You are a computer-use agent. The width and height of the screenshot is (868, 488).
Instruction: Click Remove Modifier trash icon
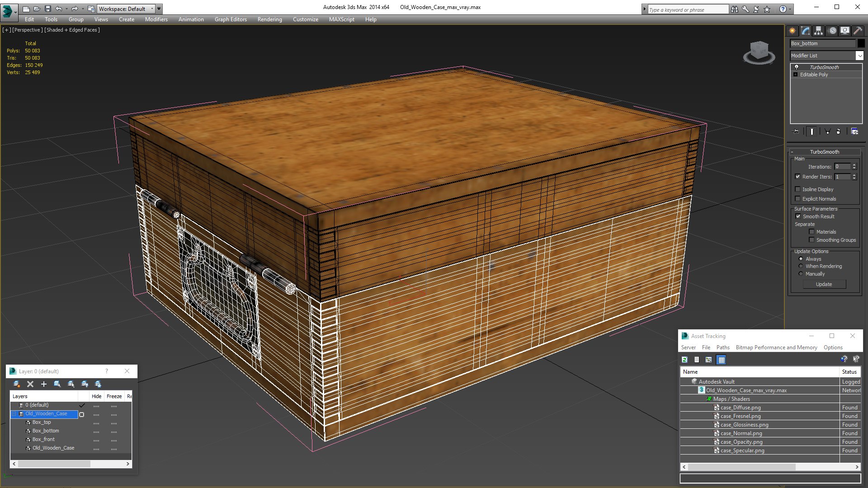pyautogui.click(x=839, y=131)
